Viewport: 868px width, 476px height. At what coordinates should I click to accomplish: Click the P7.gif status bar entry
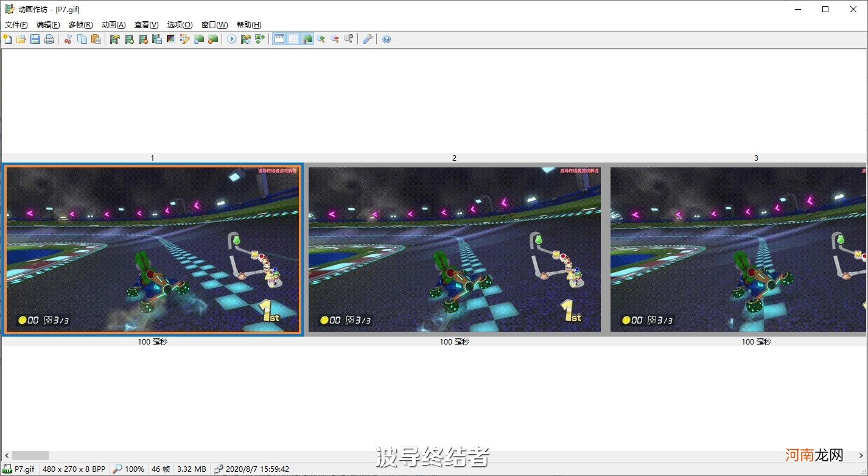19,469
